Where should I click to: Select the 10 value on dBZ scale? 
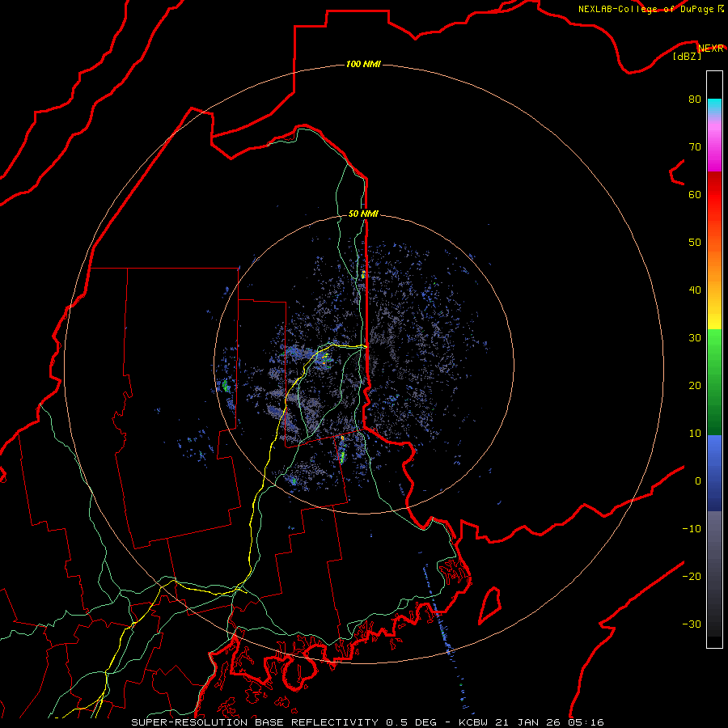point(695,434)
